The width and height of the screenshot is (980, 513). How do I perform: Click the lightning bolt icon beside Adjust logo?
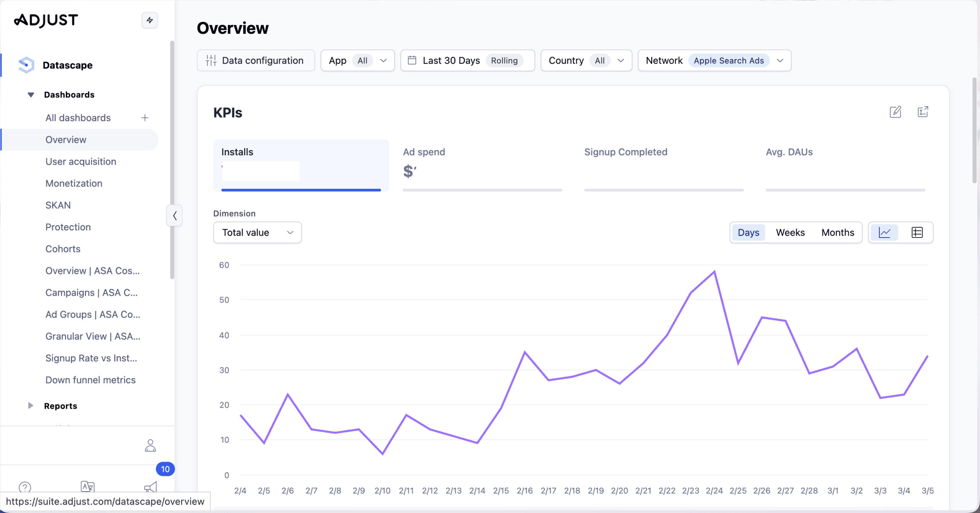coord(150,20)
